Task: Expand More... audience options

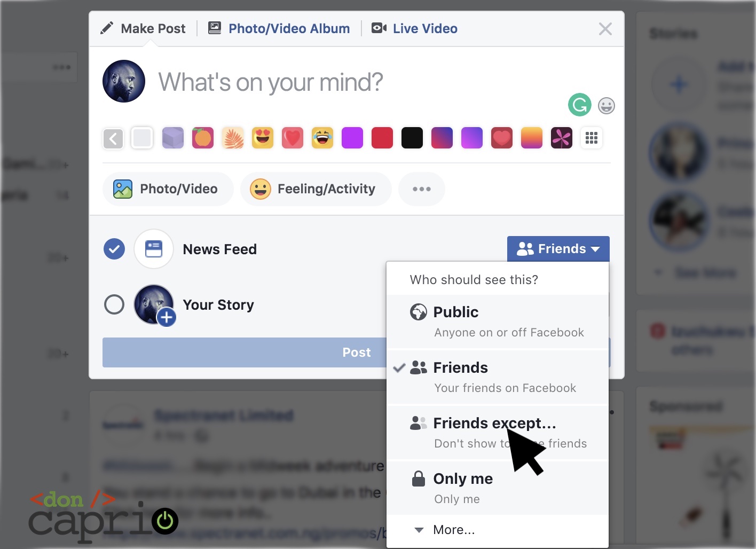Action: [498, 530]
